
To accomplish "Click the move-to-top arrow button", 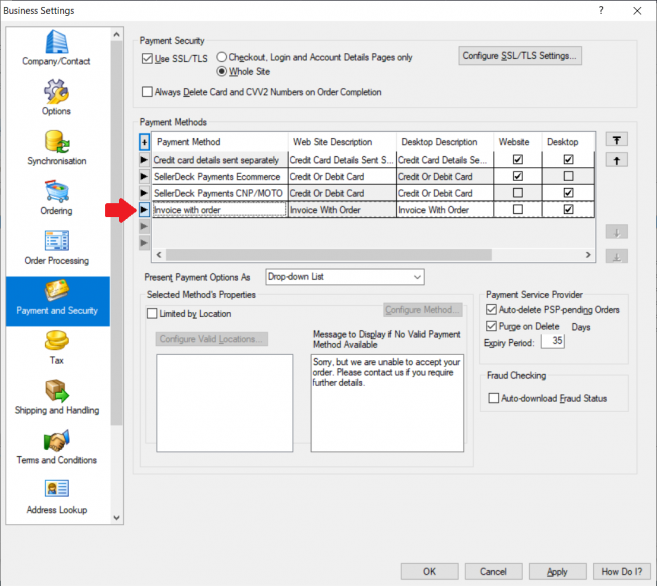I will [x=617, y=140].
